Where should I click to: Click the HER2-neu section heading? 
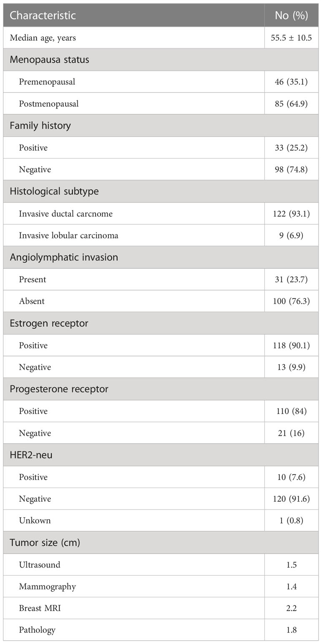[31, 455]
